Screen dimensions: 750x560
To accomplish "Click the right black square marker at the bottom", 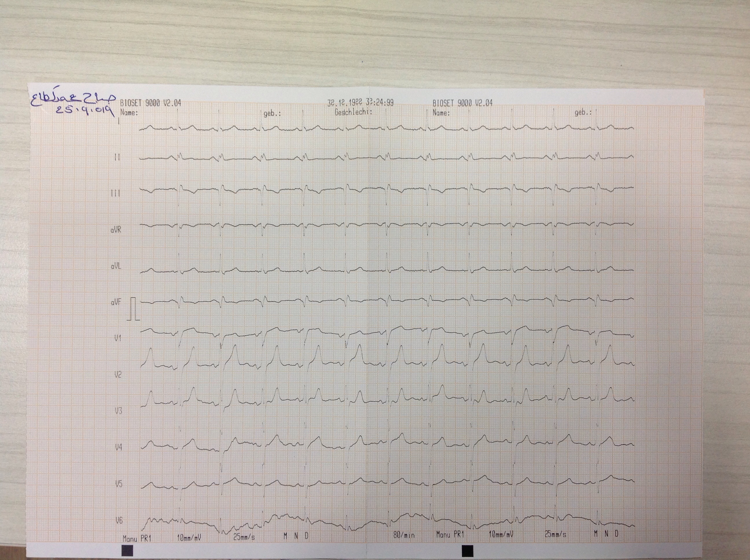I will [467, 550].
